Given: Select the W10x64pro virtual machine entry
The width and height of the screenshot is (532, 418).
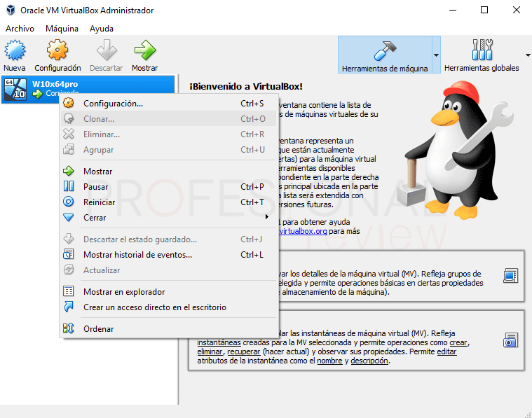Looking at the screenshot, I should click(88, 89).
